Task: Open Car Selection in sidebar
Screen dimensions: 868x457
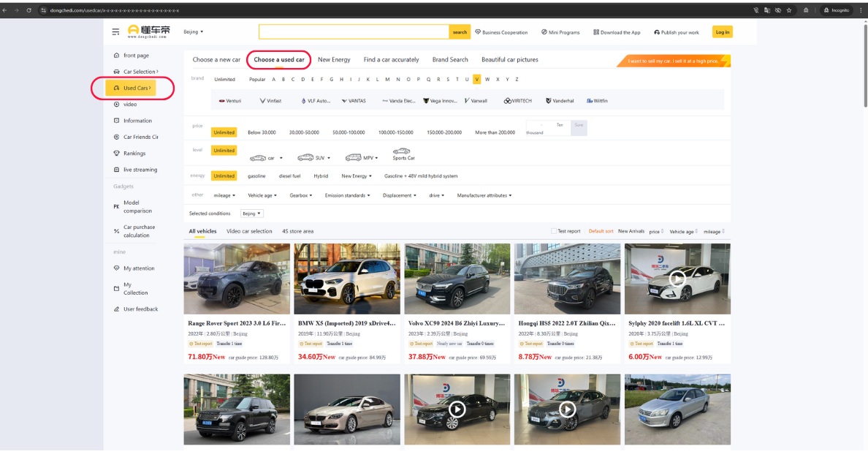Action: (x=136, y=72)
